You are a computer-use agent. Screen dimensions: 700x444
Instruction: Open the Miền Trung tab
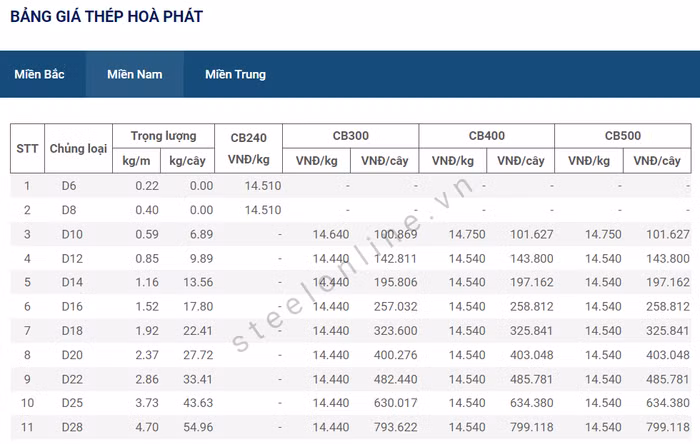point(235,74)
